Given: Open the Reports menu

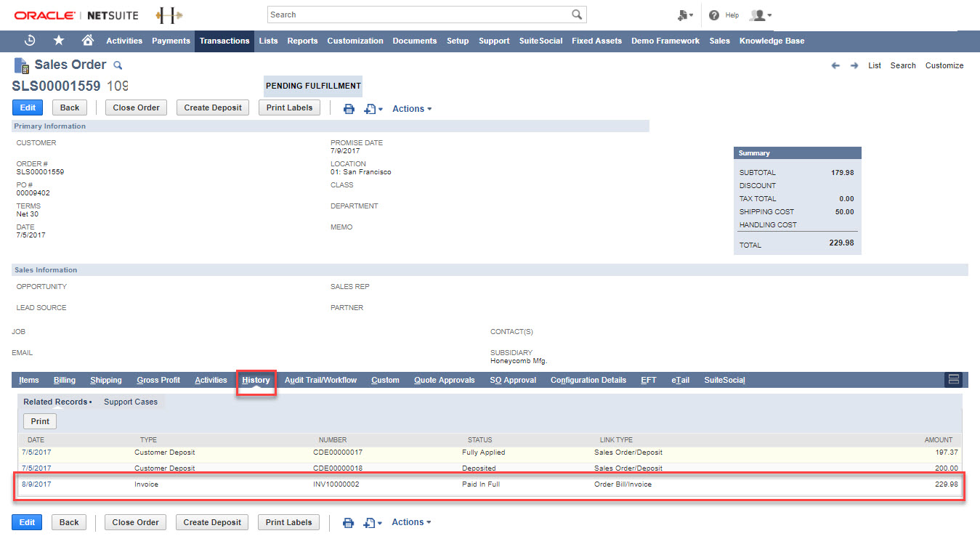Looking at the screenshot, I should tap(302, 41).
